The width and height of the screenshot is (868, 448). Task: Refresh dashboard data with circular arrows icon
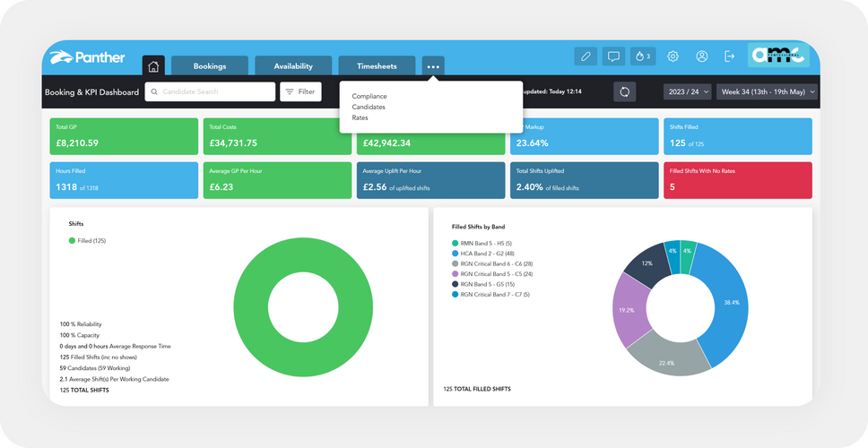[624, 91]
